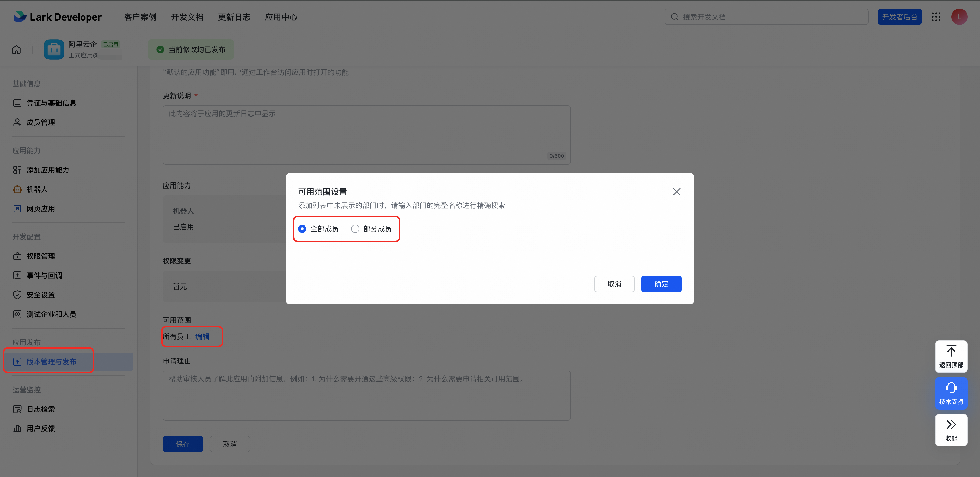The width and height of the screenshot is (980, 477).
Task: Confirm with the 确定 button
Action: click(661, 284)
